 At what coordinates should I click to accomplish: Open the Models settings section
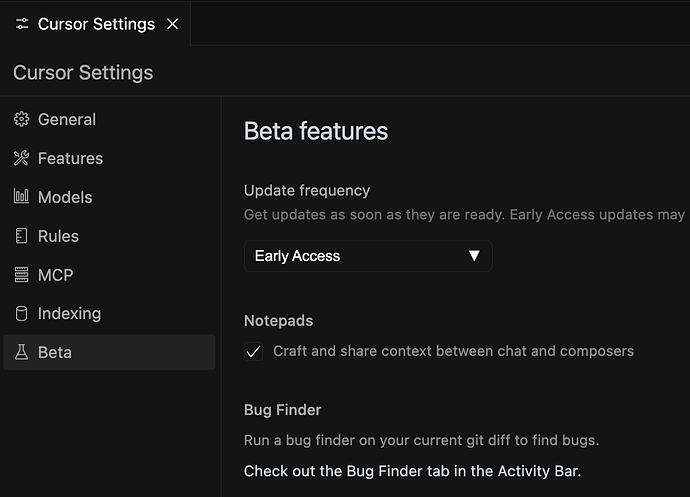(109, 197)
